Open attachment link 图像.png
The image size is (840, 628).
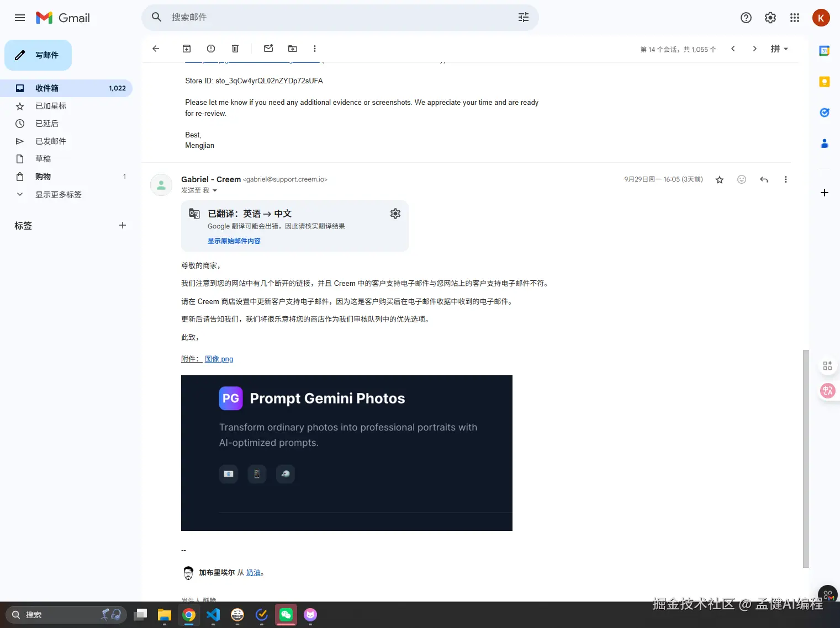click(x=219, y=359)
